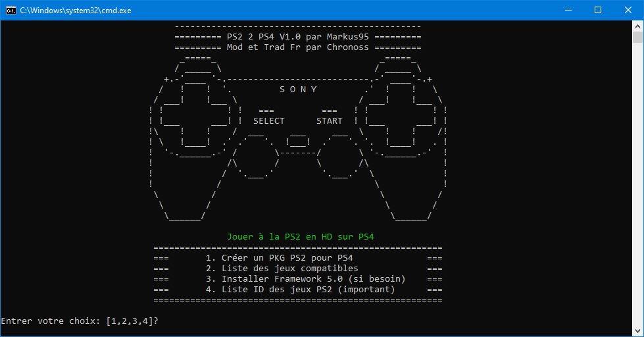644x337 pixels.
Task: Click the scrollbar up arrow
Action: pyautogui.click(x=638, y=26)
